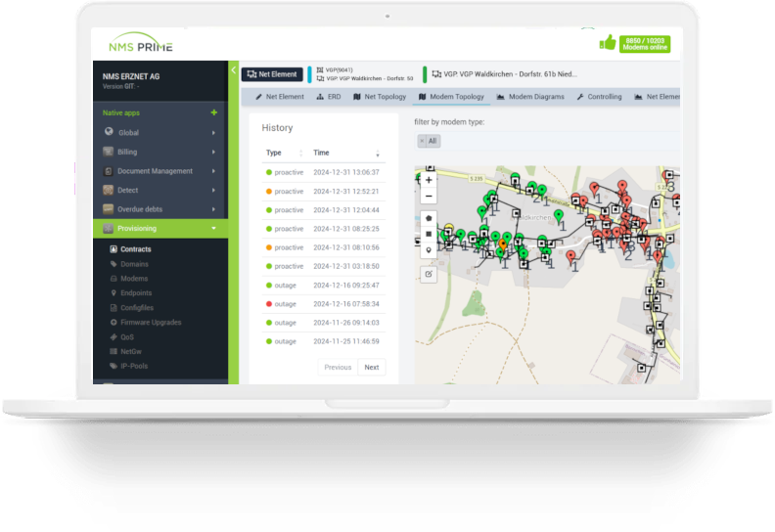The height and width of the screenshot is (532, 775).
Task: Select outage row 2024-12-16 07:58:34
Action: (x=324, y=304)
